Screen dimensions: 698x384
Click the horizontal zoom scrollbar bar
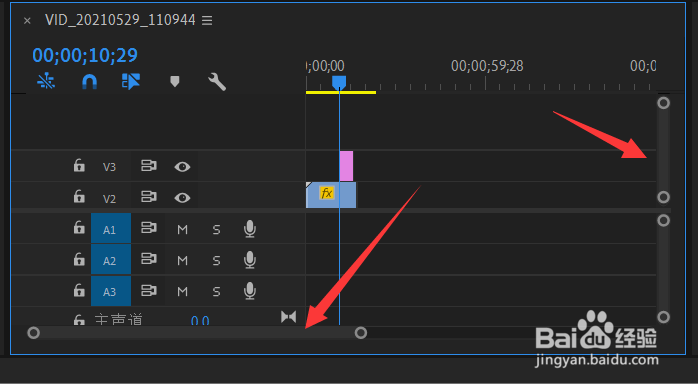coord(197,333)
